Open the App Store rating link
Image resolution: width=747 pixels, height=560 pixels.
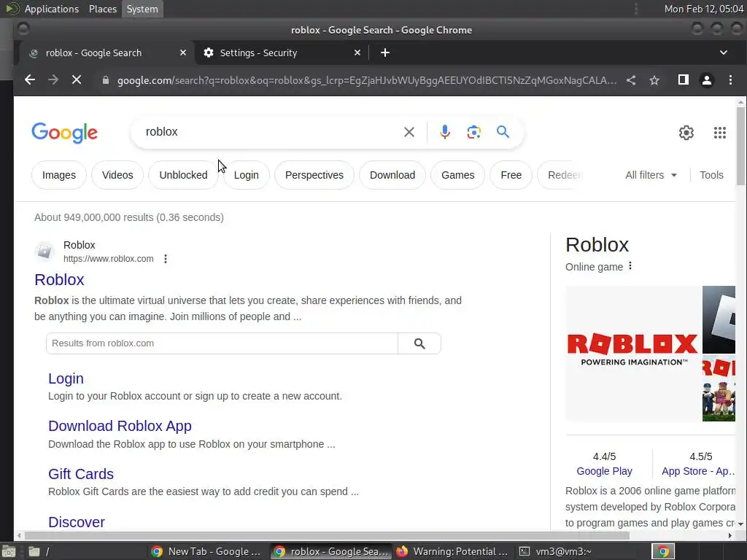pos(698,472)
